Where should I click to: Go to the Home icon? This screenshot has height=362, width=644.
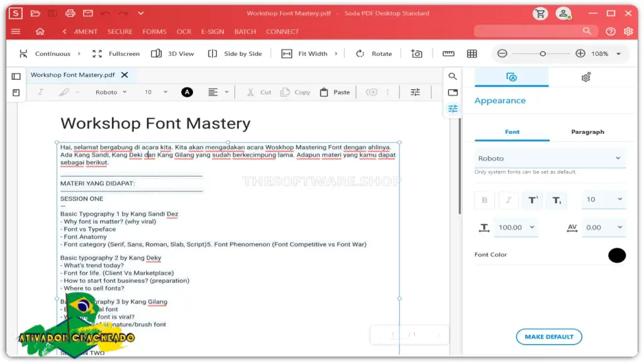tap(40, 31)
